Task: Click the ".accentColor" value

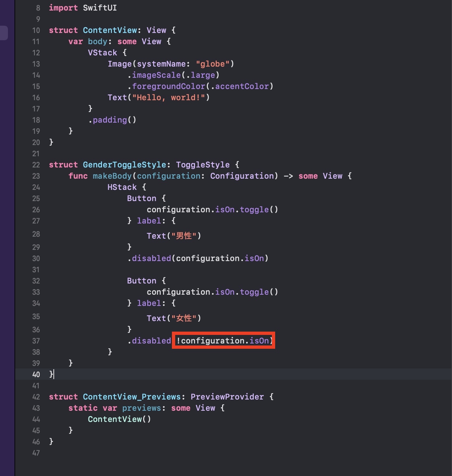Action: pyautogui.click(x=240, y=86)
